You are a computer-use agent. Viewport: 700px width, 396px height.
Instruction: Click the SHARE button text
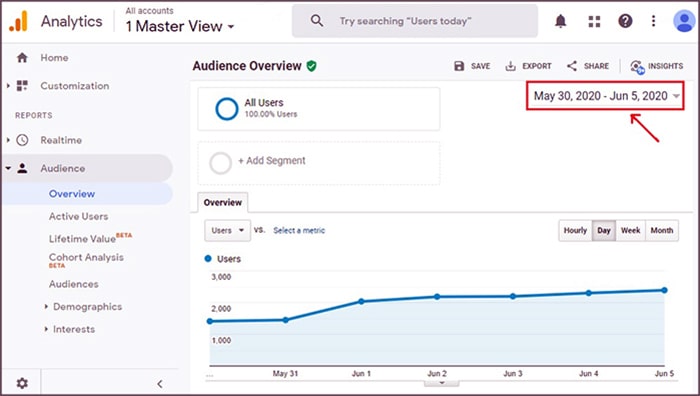[x=596, y=66]
